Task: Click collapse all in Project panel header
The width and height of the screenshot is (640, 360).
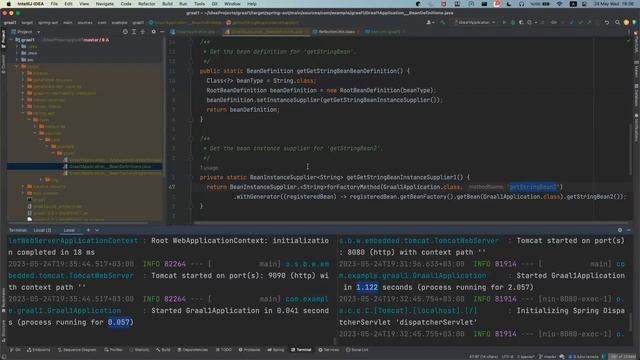Action: coord(142,31)
